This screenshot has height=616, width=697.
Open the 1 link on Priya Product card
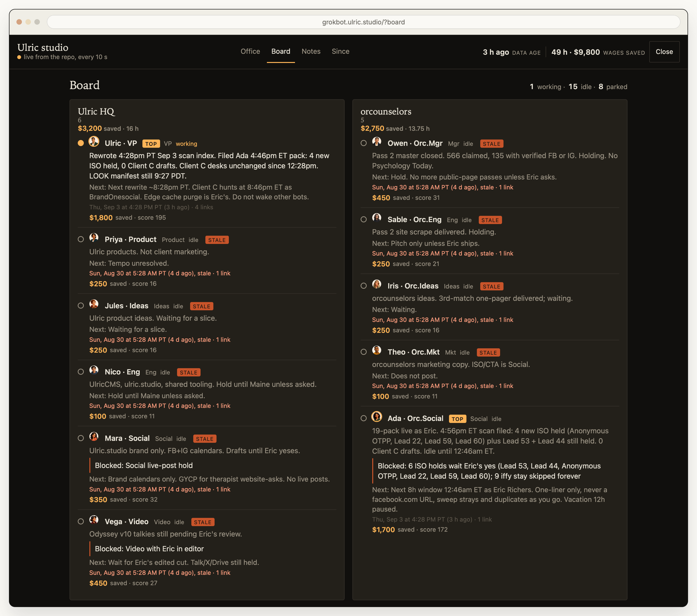223,274
